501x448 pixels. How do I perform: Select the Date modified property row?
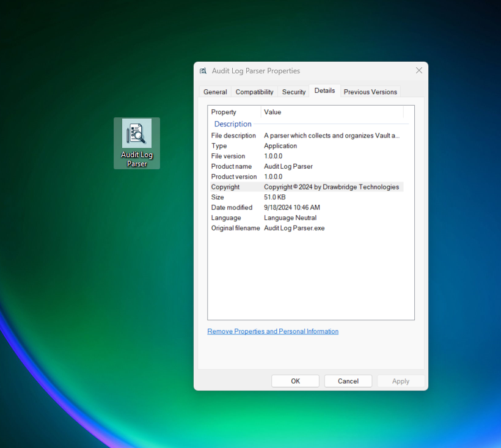pyautogui.click(x=307, y=207)
